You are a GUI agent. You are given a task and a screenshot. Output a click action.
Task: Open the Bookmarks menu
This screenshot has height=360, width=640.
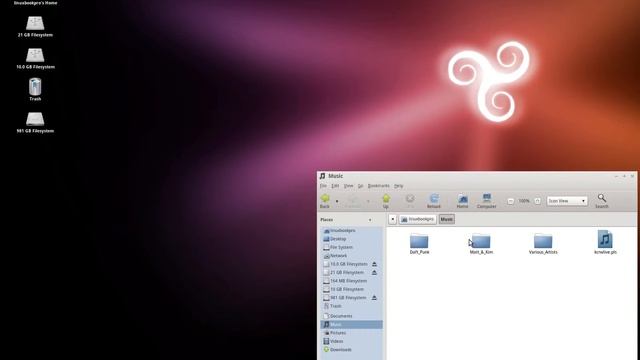click(378, 186)
